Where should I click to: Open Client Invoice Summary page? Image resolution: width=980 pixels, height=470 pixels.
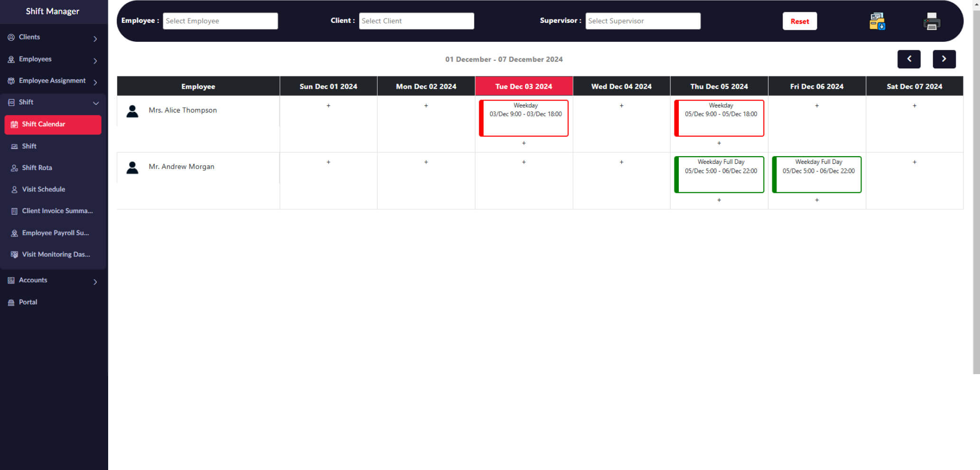point(57,211)
